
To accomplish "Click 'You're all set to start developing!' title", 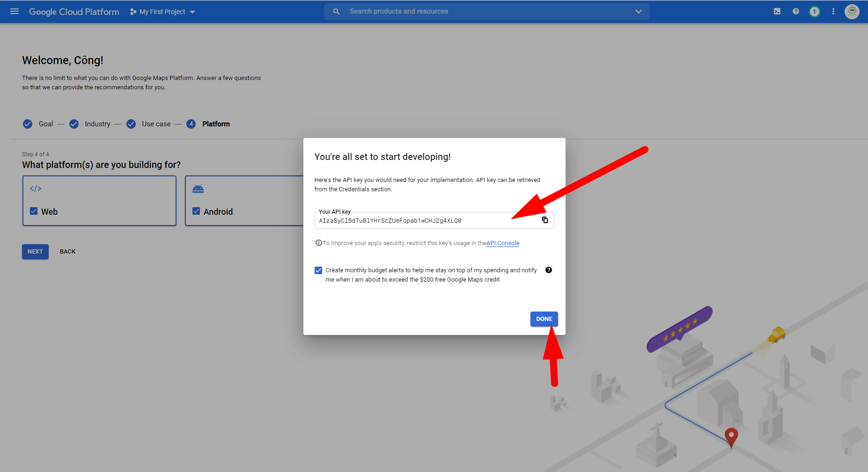I will (x=383, y=157).
